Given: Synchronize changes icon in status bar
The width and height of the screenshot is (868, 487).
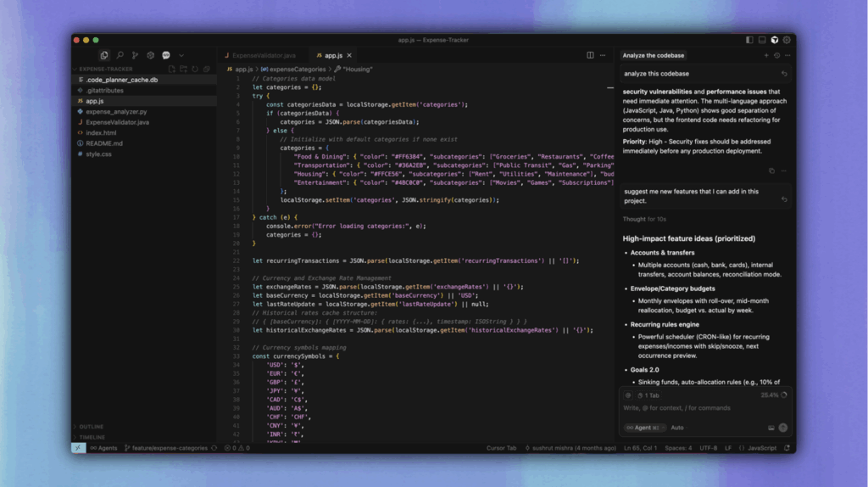Looking at the screenshot, I should coord(214,448).
